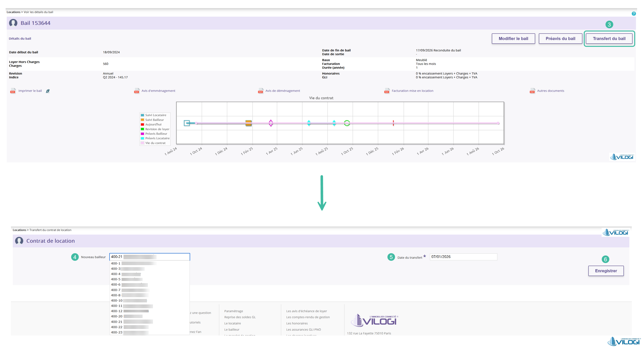Image resolution: width=644 pixels, height=349 pixels.
Task: Click the avatar icon beside Contrat de location
Action: click(19, 241)
